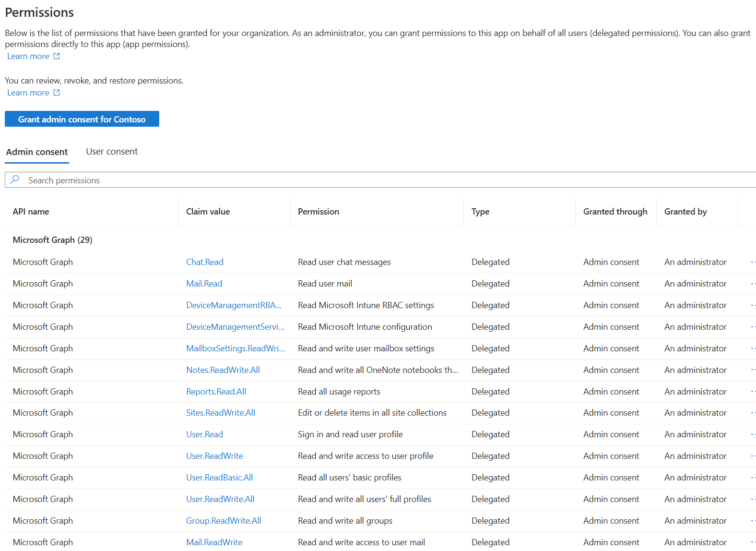Click Admin consent in the Notes.ReadWrite.All row
The image size is (756, 551).
pyautogui.click(x=612, y=370)
